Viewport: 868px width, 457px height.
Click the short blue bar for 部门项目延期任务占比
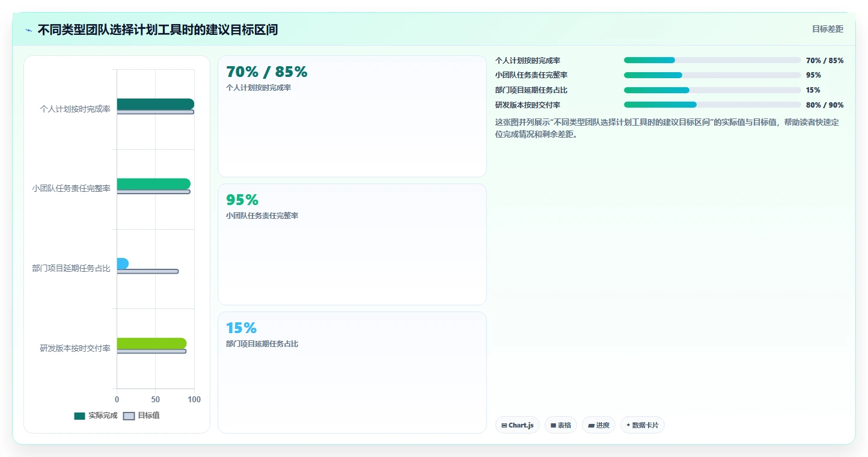[123, 263]
